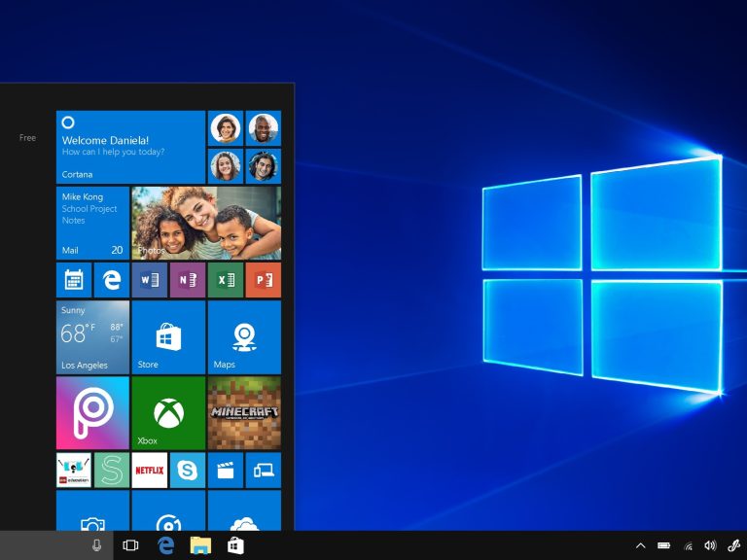Screen dimensions: 747x560
Task: Open Wi-Fi network flyout in tray
Action: pos(688,545)
